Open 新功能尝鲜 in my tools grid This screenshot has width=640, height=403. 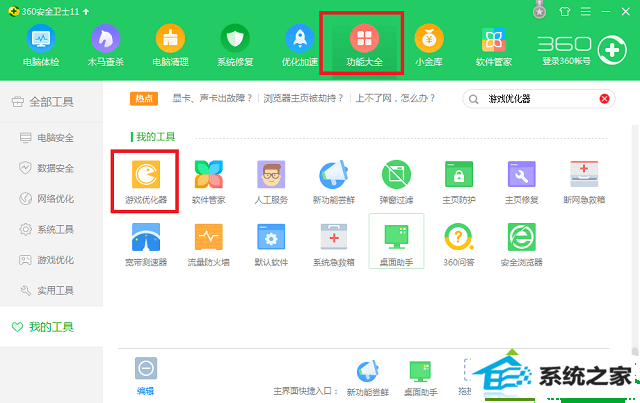click(x=333, y=182)
